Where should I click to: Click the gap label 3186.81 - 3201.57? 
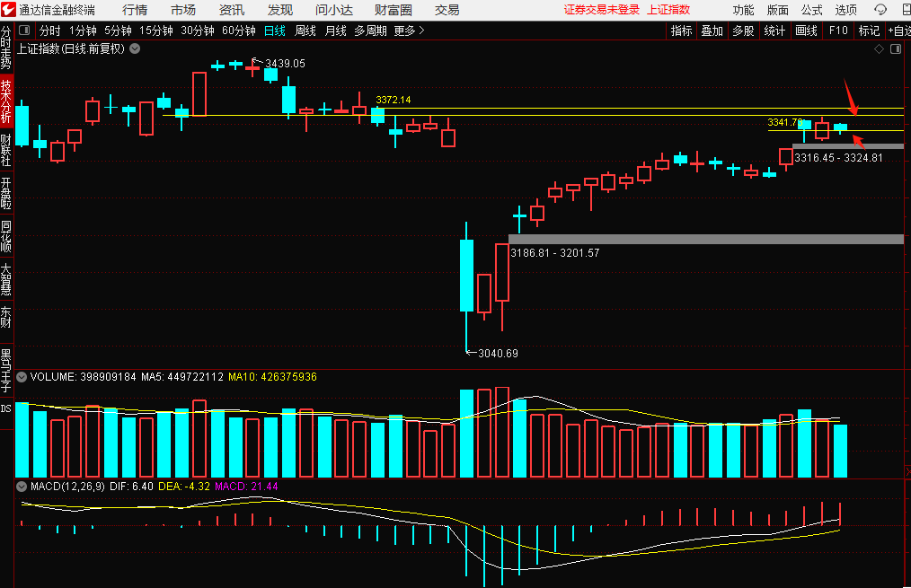555,253
